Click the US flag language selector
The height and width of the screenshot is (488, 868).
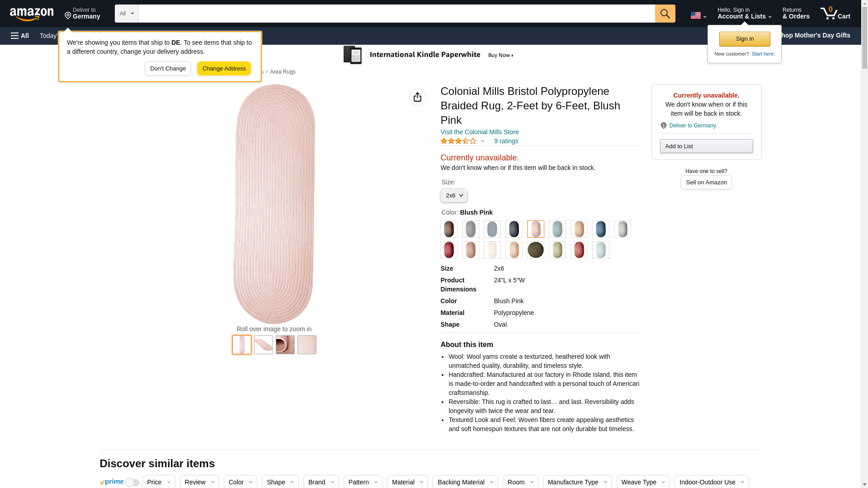tap(698, 15)
